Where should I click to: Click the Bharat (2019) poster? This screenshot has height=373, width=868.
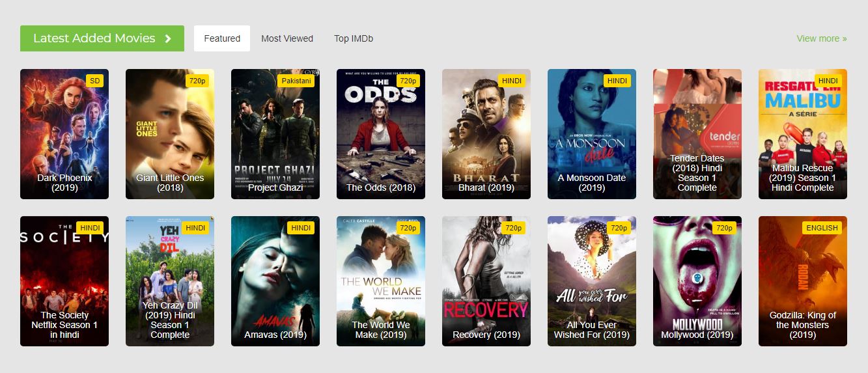pos(486,134)
